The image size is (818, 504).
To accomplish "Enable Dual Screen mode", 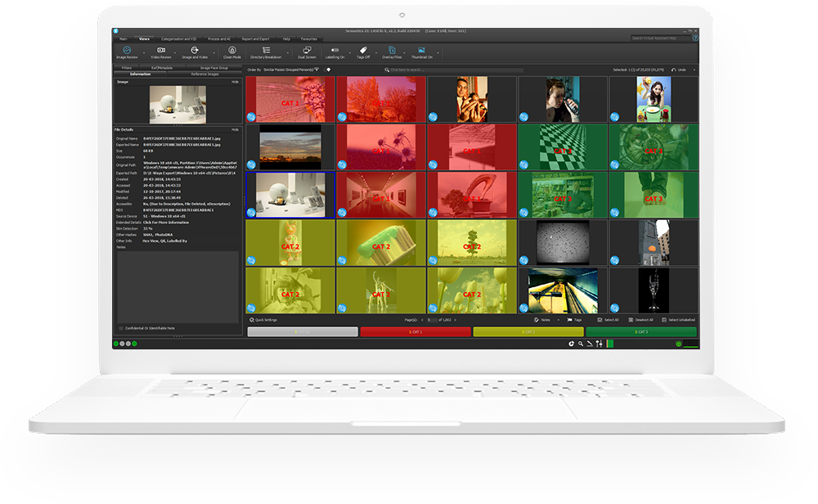I will pos(307,52).
